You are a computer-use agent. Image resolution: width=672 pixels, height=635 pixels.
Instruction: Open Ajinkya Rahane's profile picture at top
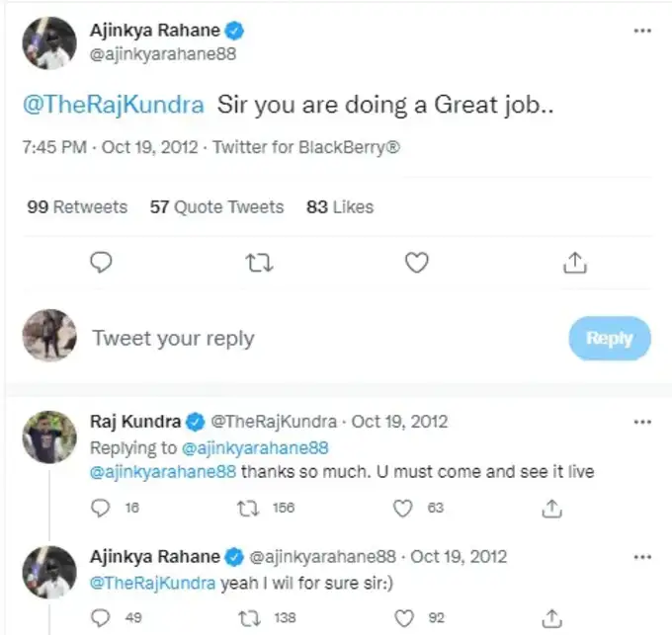point(49,43)
